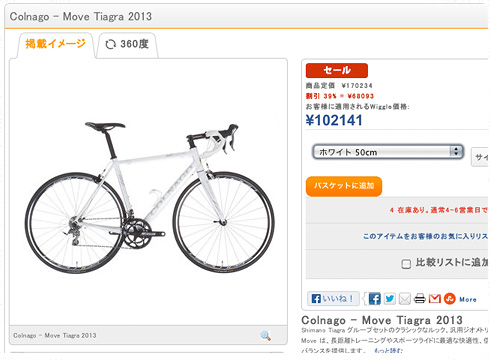The width and height of the screenshot is (490, 360).
Task: Open the ホワイト 50cm size dropdown
Action: [x=388, y=152]
